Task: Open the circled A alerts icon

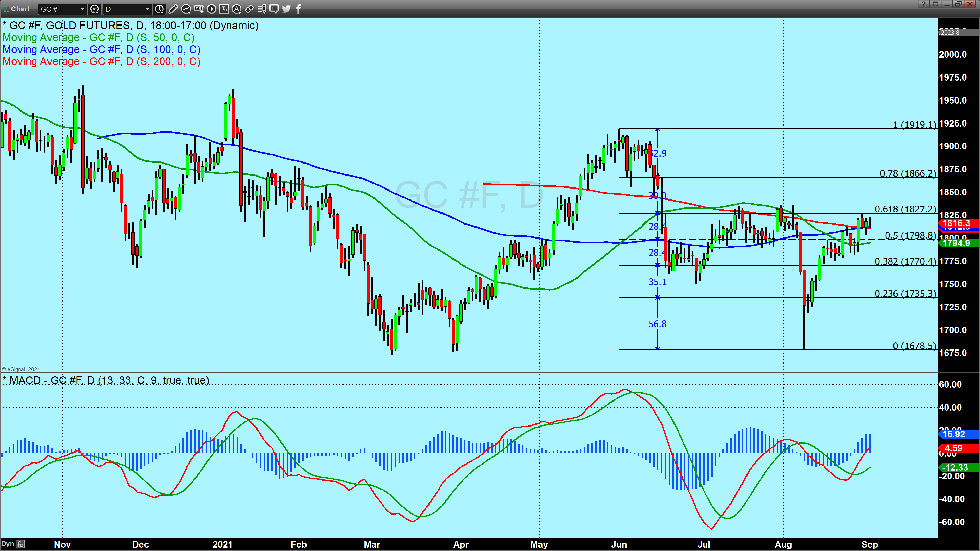Action: point(237,9)
